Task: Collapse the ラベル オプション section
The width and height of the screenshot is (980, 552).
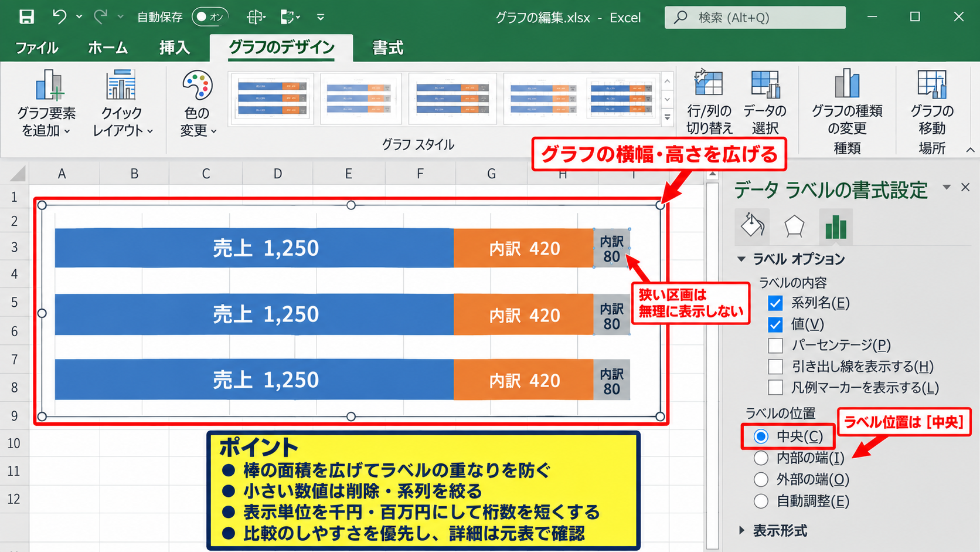Action: pyautogui.click(x=741, y=259)
